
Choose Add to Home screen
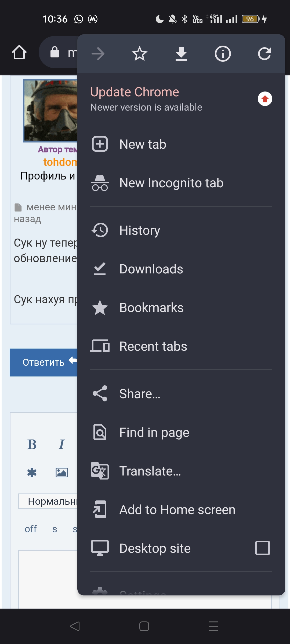(177, 510)
